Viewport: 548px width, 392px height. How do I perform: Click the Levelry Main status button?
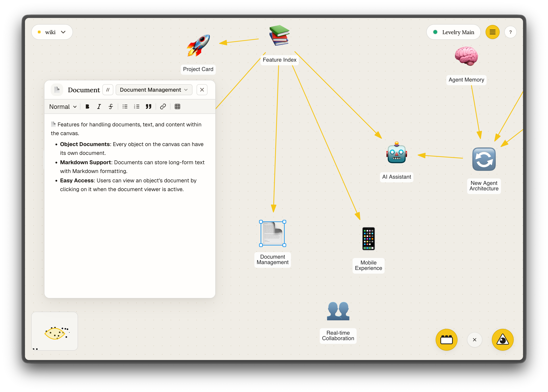tap(453, 32)
